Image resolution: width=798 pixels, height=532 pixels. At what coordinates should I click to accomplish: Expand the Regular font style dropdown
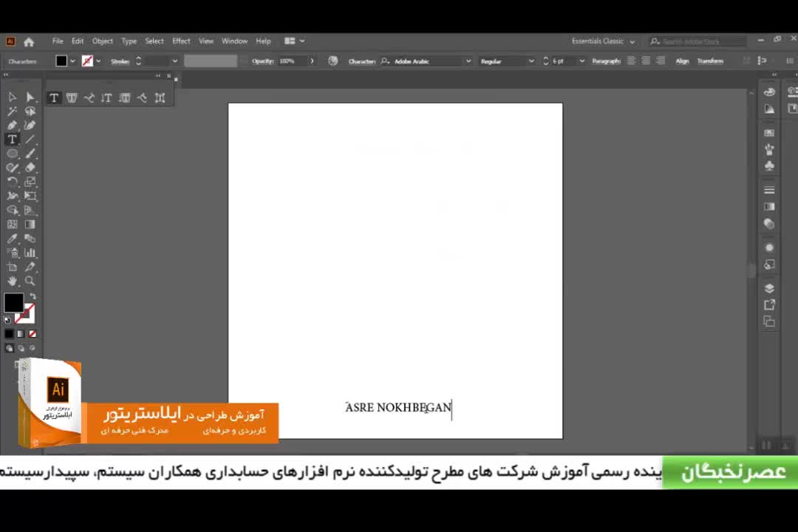tap(531, 61)
